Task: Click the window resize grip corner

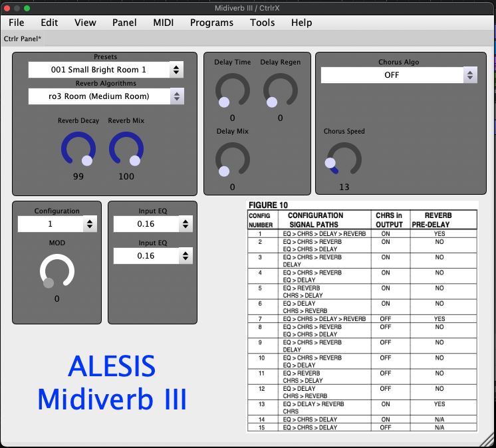Action: (487, 441)
